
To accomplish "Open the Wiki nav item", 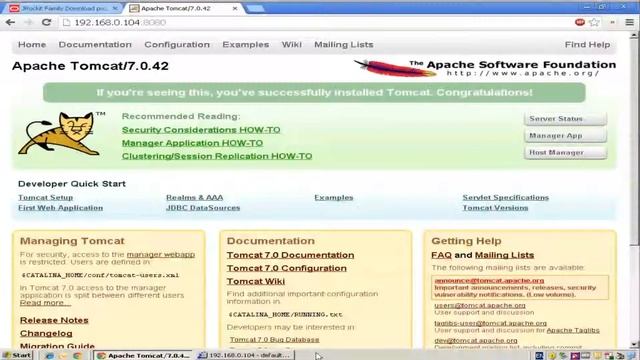I will 291,44.
